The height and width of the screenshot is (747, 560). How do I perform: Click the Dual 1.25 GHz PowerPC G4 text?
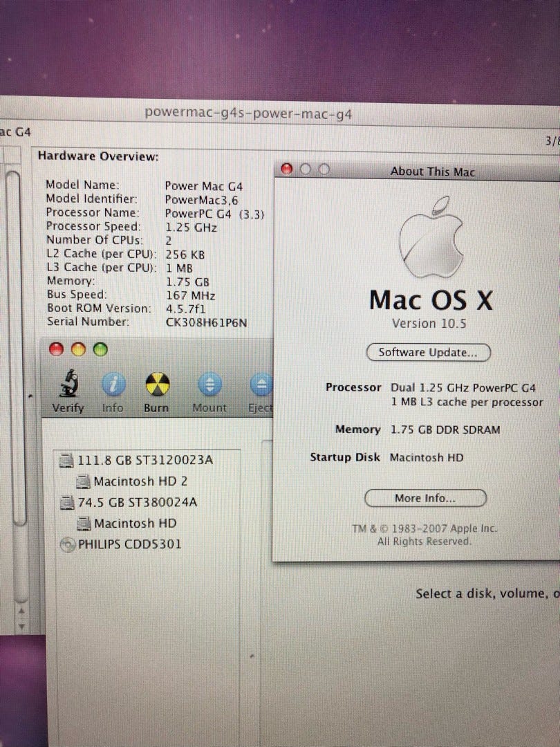463,388
